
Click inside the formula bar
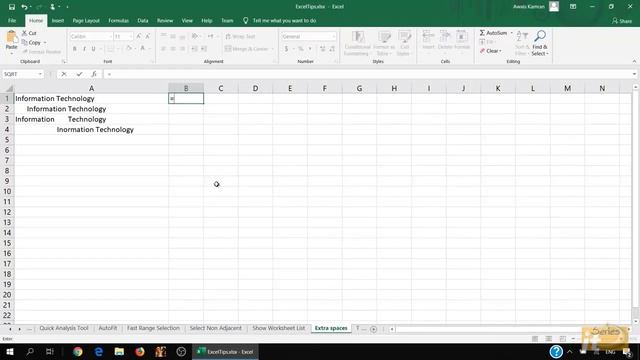pyautogui.click(x=367, y=74)
